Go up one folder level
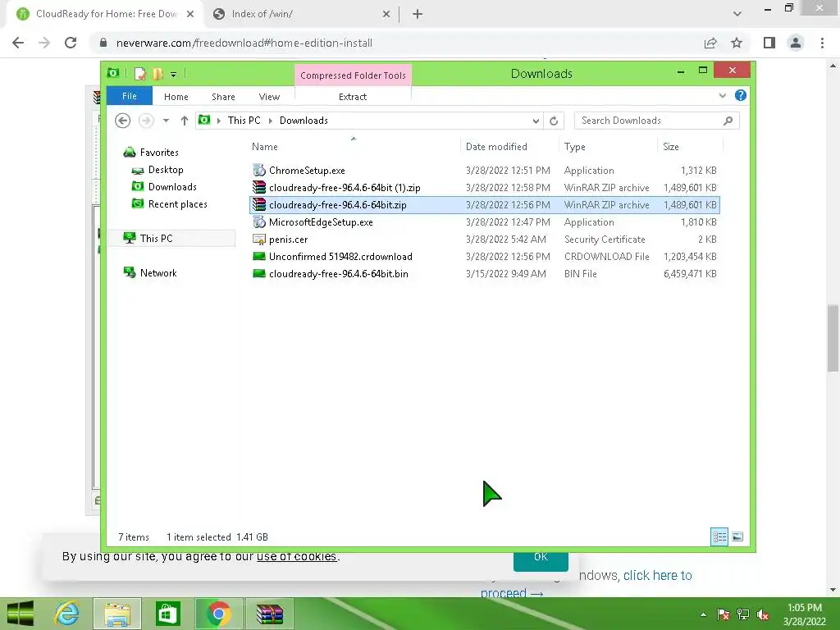The image size is (840, 630). pyautogui.click(x=185, y=121)
